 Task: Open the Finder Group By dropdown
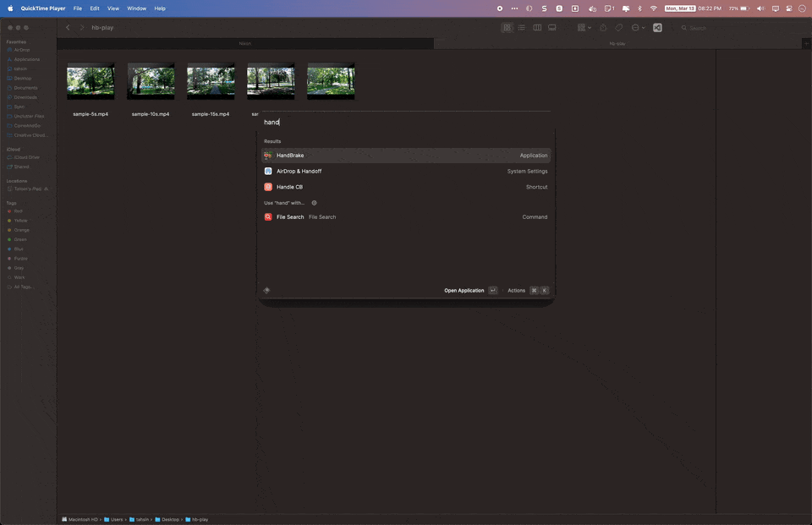pyautogui.click(x=584, y=27)
